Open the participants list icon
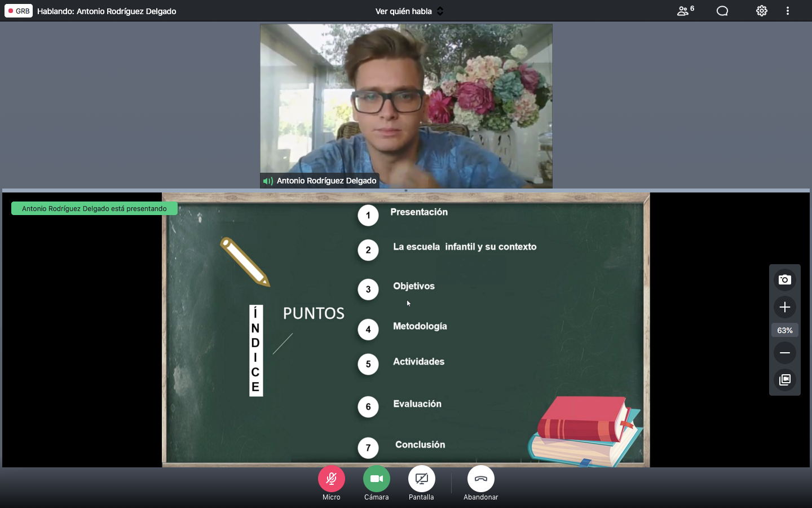812x508 pixels. 685,11
